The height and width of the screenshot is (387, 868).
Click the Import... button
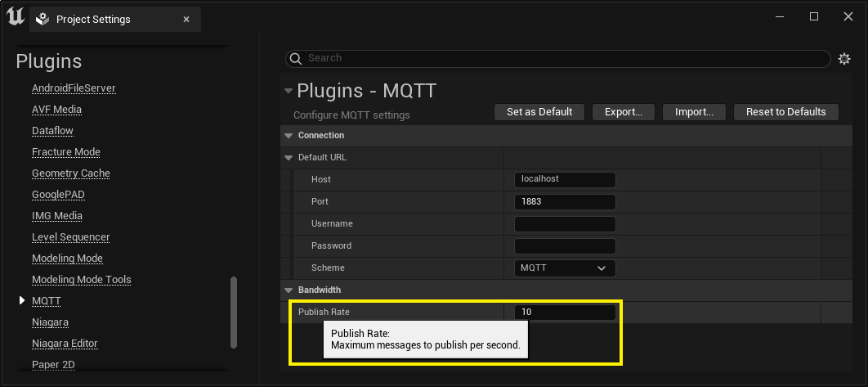[x=694, y=112]
